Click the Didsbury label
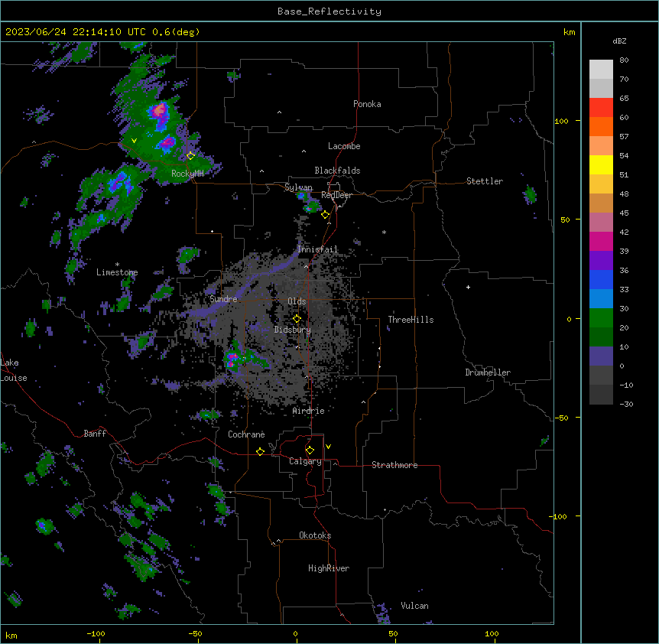The height and width of the screenshot is (644, 659). pyautogui.click(x=293, y=330)
